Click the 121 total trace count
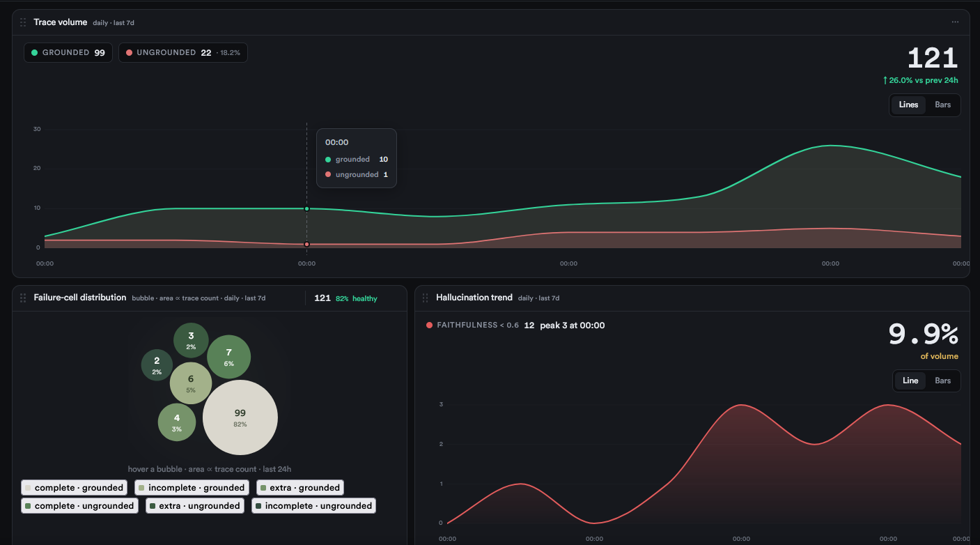Screen dimensions: 980x545 933,58
